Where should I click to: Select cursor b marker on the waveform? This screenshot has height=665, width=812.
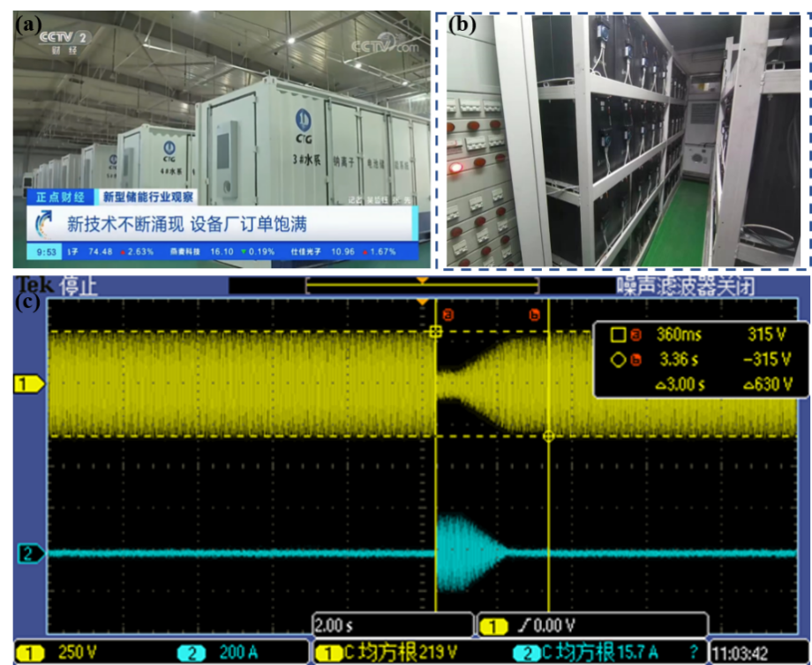coord(534,314)
